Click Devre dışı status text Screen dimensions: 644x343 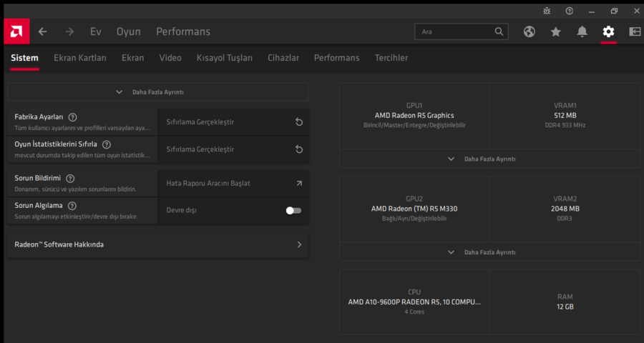coord(182,211)
